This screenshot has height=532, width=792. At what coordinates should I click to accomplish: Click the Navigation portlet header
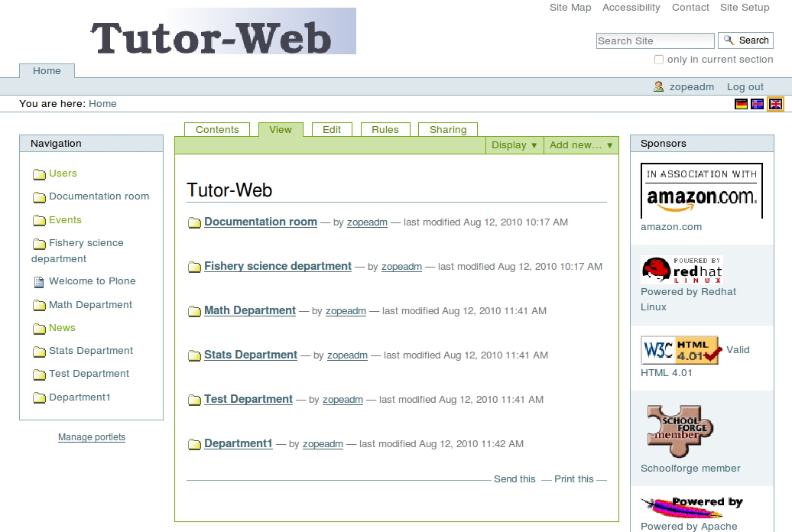point(92,144)
